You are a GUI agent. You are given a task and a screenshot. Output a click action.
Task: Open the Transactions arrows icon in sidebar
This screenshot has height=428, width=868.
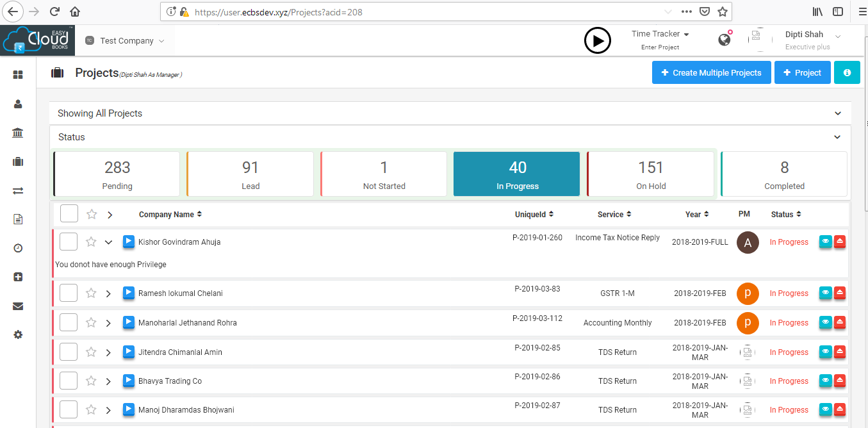tap(17, 190)
